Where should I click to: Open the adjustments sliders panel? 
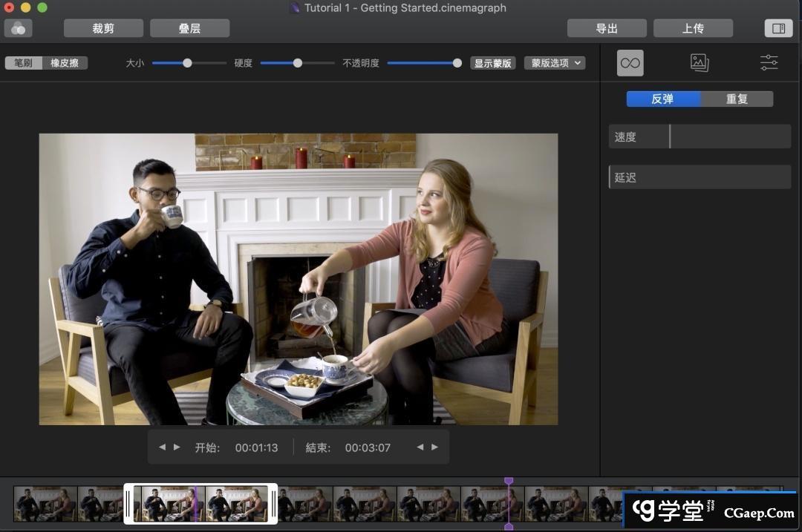(x=769, y=63)
